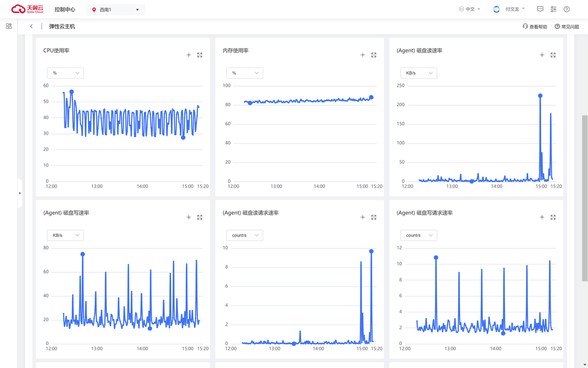Expand the 磁盘读速率 chart fullscreen
The image size is (588, 368).
[x=553, y=55]
